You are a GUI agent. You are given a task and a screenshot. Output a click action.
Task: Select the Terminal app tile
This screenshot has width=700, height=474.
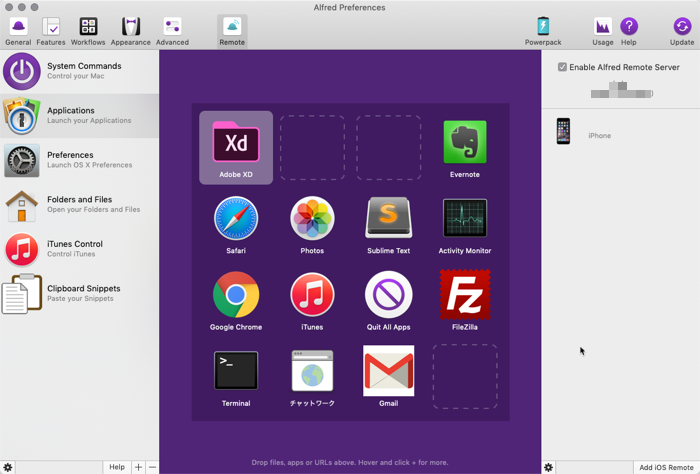(x=236, y=377)
